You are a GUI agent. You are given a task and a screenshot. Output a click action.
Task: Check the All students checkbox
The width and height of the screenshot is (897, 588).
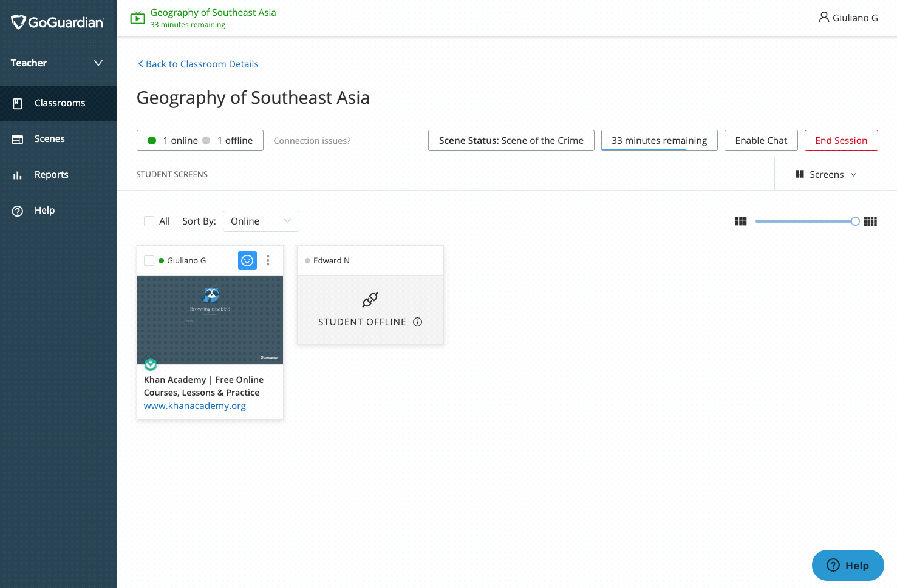coord(149,221)
